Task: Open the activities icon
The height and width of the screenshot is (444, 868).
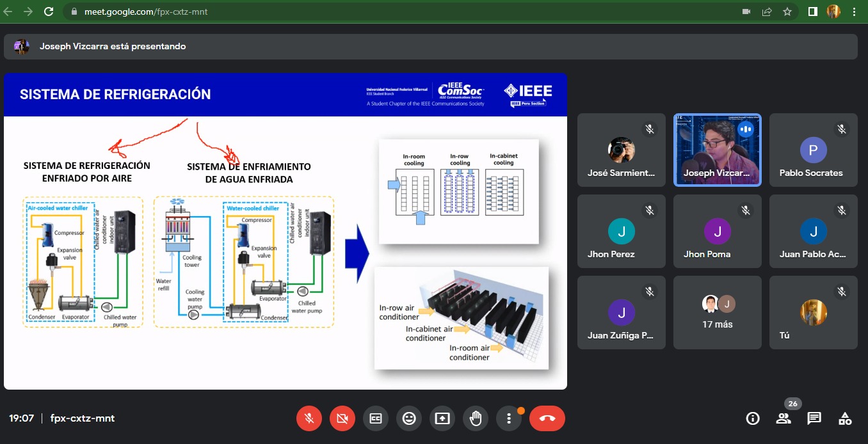Action: 845,418
